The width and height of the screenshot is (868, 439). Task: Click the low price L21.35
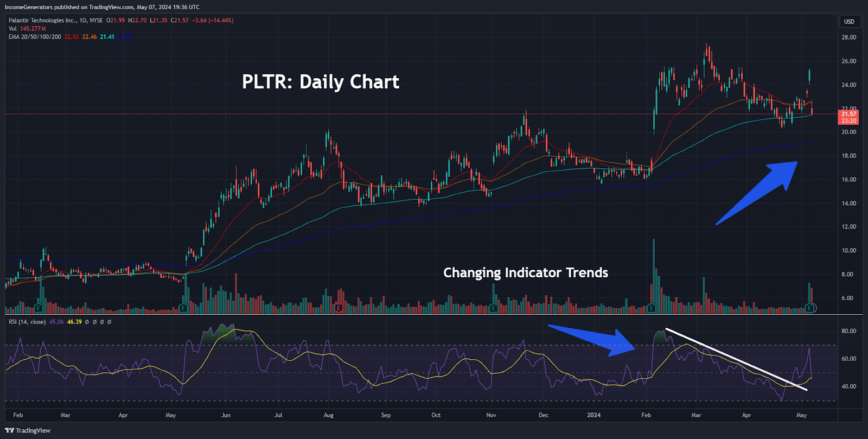tap(158, 21)
